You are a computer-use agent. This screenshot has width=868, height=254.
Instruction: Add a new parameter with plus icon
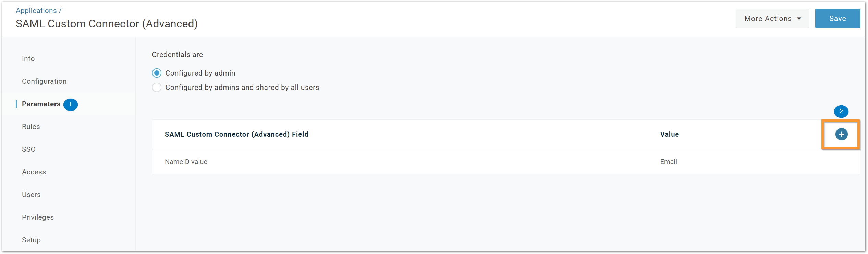coord(841,134)
